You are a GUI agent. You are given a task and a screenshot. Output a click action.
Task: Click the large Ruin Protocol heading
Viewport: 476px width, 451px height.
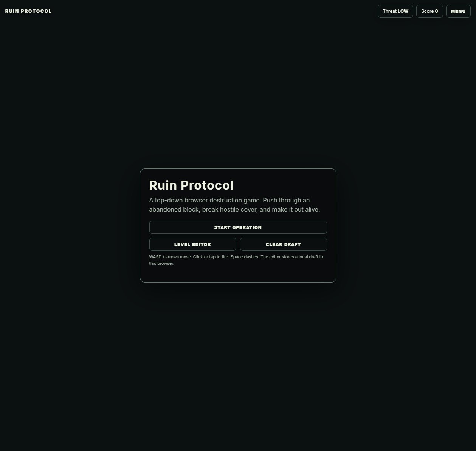point(191,185)
